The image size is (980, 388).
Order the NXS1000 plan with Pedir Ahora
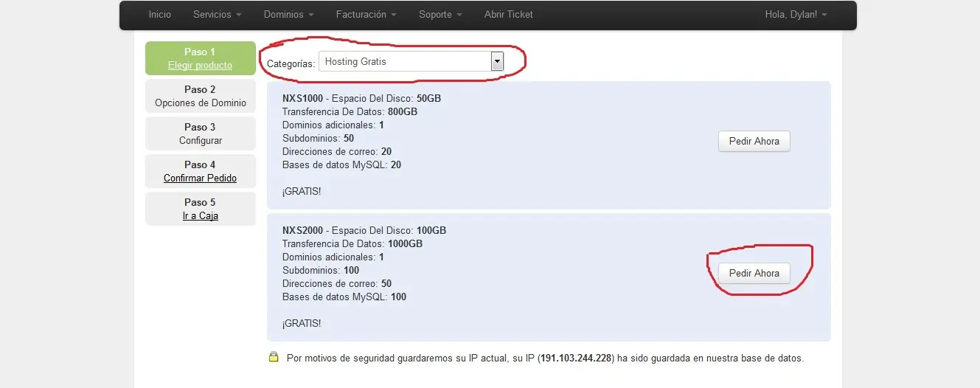point(754,141)
